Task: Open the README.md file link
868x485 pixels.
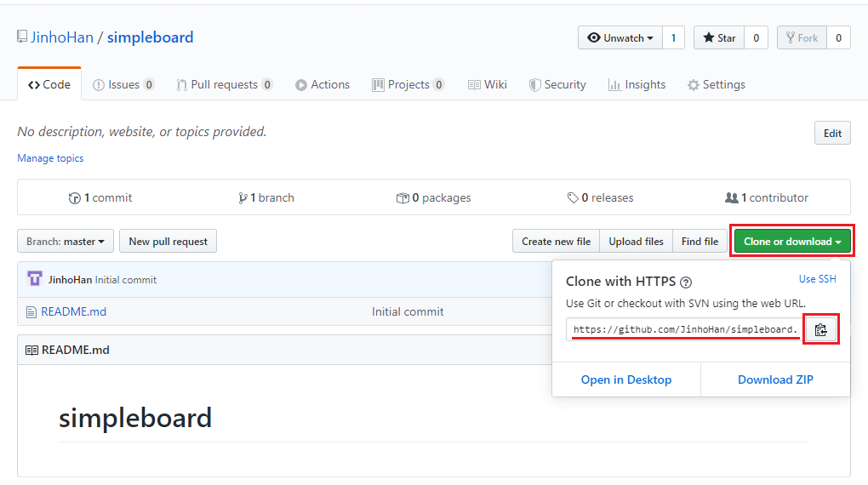Action: pos(74,311)
